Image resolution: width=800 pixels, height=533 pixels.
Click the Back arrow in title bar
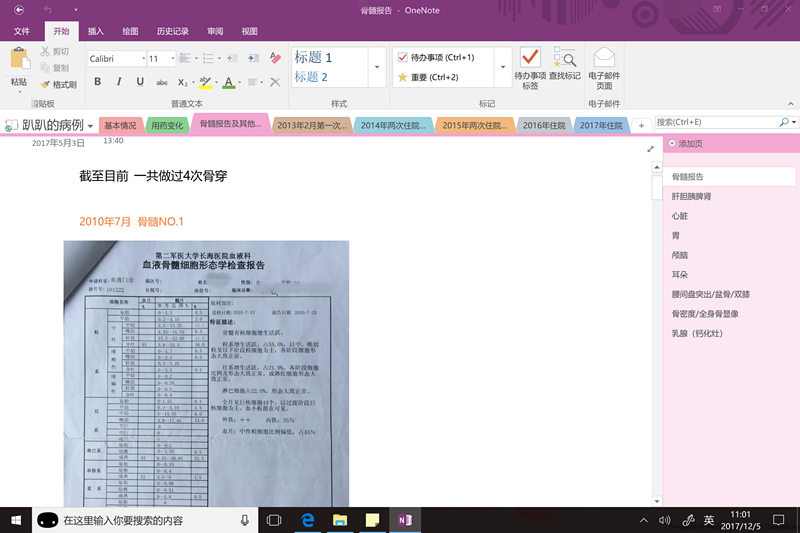(x=19, y=10)
